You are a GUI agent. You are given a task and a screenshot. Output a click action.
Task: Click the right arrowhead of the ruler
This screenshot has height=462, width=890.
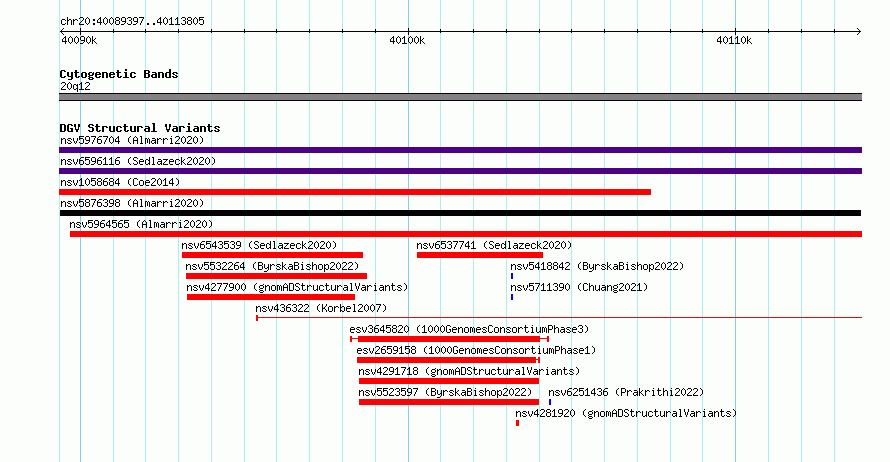coord(859,32)
